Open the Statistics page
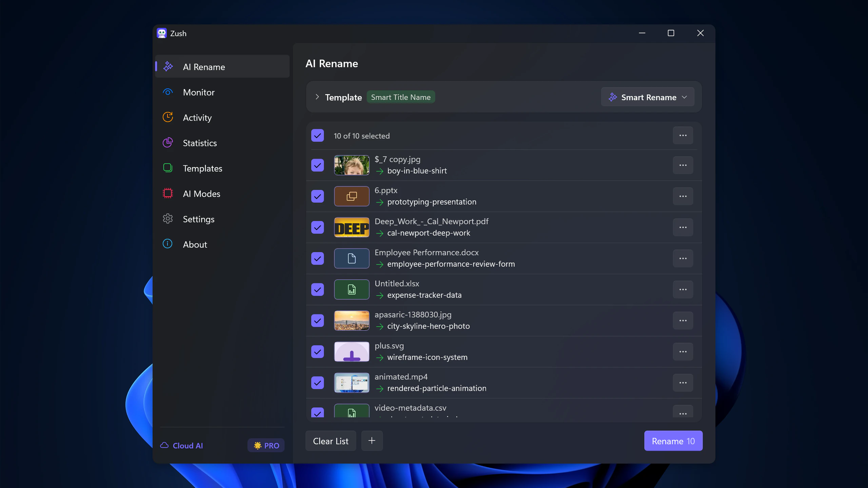 pos(222,143)
